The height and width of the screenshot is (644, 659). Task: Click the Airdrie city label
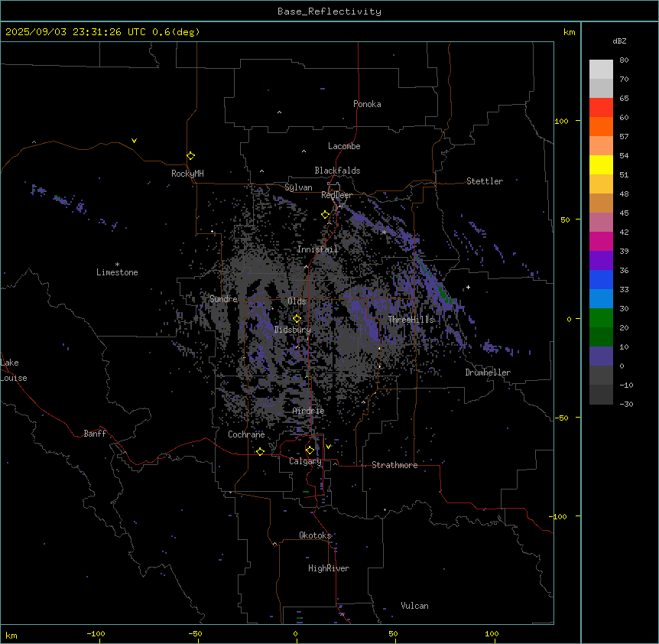click(x=308, y=411)
